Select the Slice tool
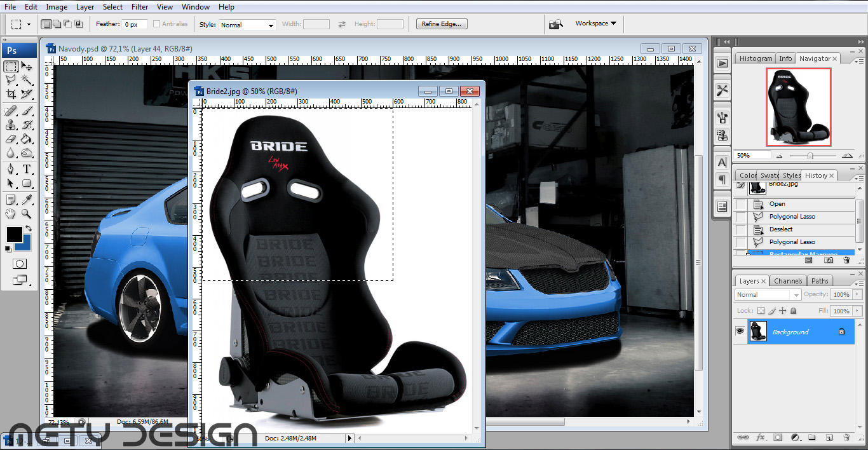Viewport: 868px width, 450px height. coord(27,93)
